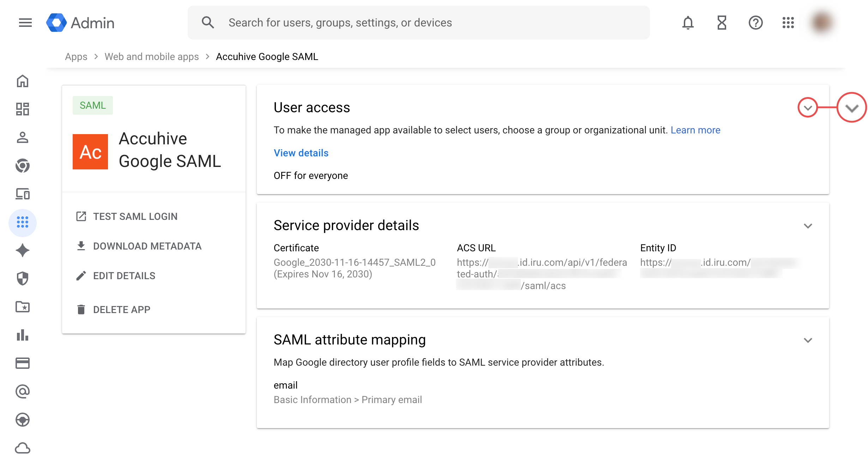Open Apps grid icon in the sidebar
The height and width of the screenshot is (468, 868).
click(x=23, y=222)
